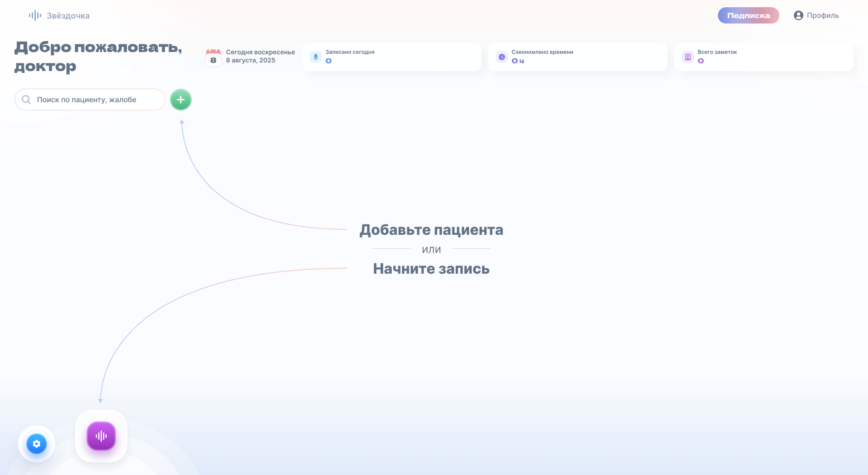Click the Звёздочка waveform logo icon

coord(35,15)
